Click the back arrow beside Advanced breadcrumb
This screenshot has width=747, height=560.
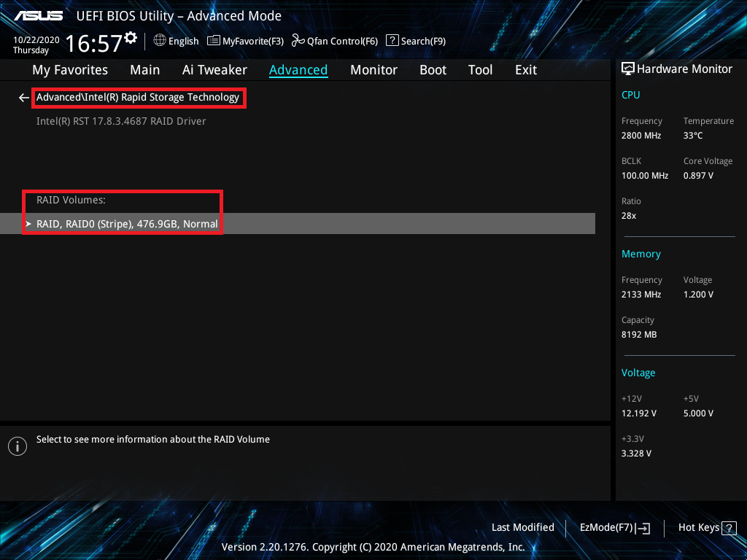pyautogui.click(x=23, y=98)
